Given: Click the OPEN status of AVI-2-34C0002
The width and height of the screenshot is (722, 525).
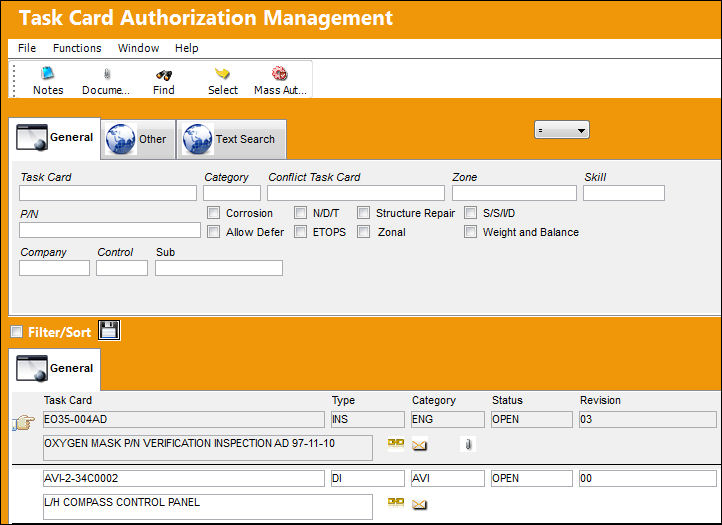Looking at the screenshot, I should (532, 478).
